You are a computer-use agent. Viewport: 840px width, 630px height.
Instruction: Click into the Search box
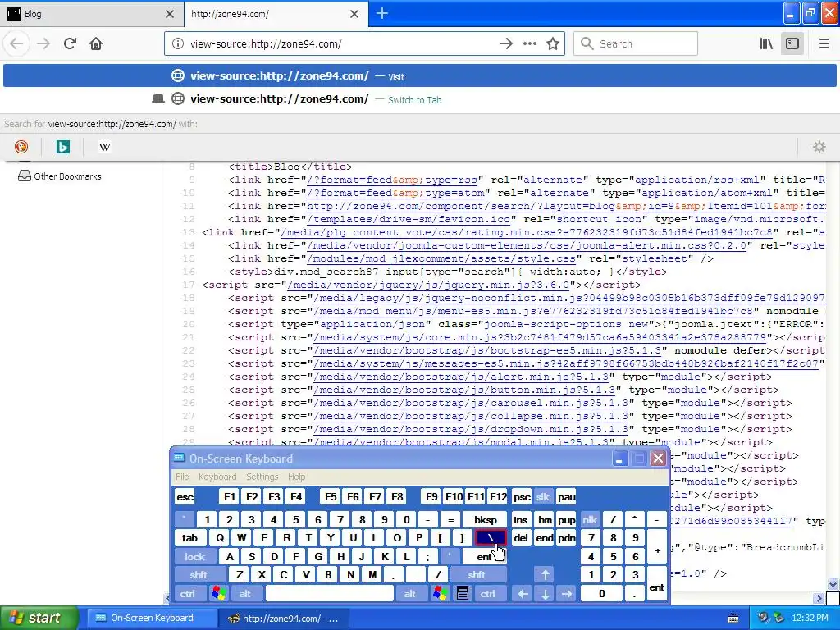pyautogui.click(x=636, y=43)
